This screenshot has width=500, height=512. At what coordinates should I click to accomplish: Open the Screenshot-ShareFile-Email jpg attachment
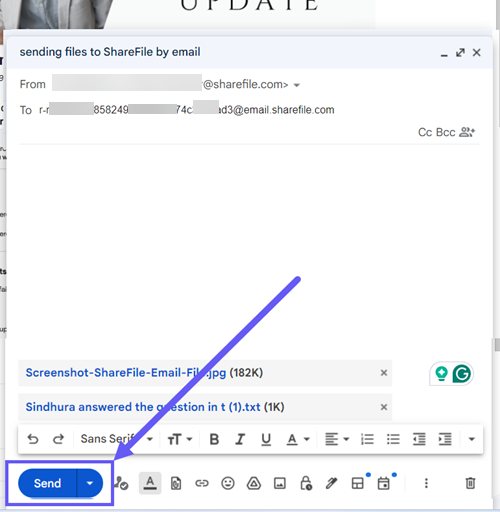[x=126, y=373]
